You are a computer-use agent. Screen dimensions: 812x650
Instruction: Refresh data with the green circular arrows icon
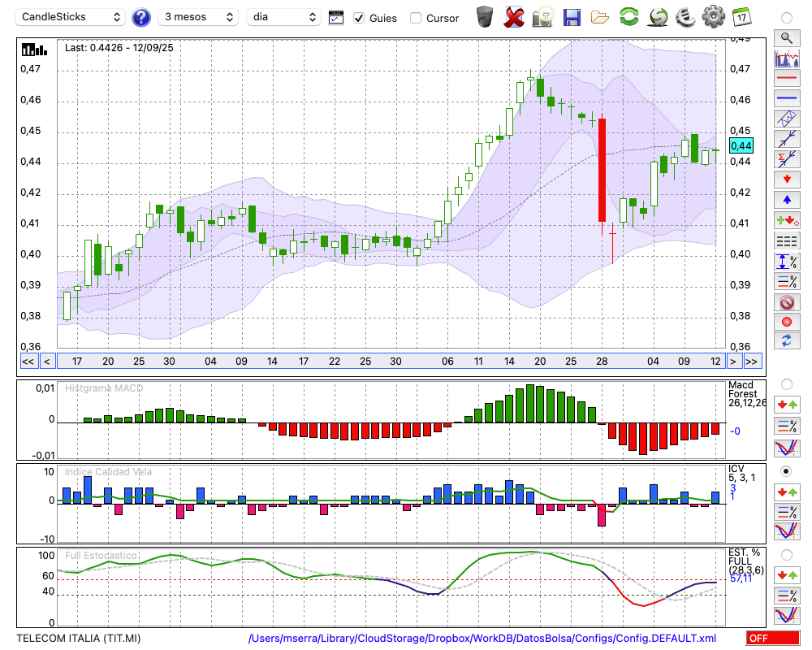(628, 17)
